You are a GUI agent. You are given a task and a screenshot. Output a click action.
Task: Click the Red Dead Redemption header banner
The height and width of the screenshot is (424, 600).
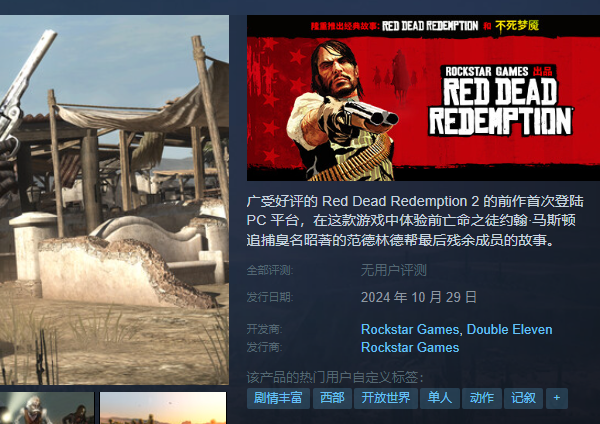(423, 98)
